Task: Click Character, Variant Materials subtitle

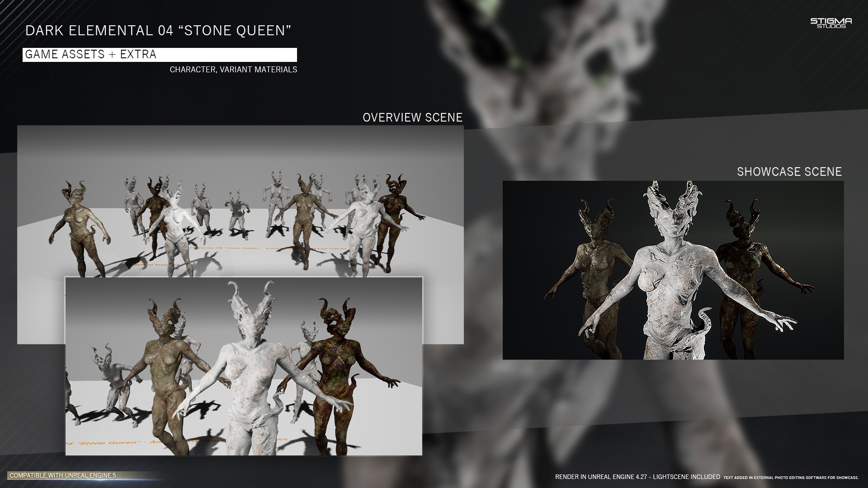Action: tap(233, 70)
